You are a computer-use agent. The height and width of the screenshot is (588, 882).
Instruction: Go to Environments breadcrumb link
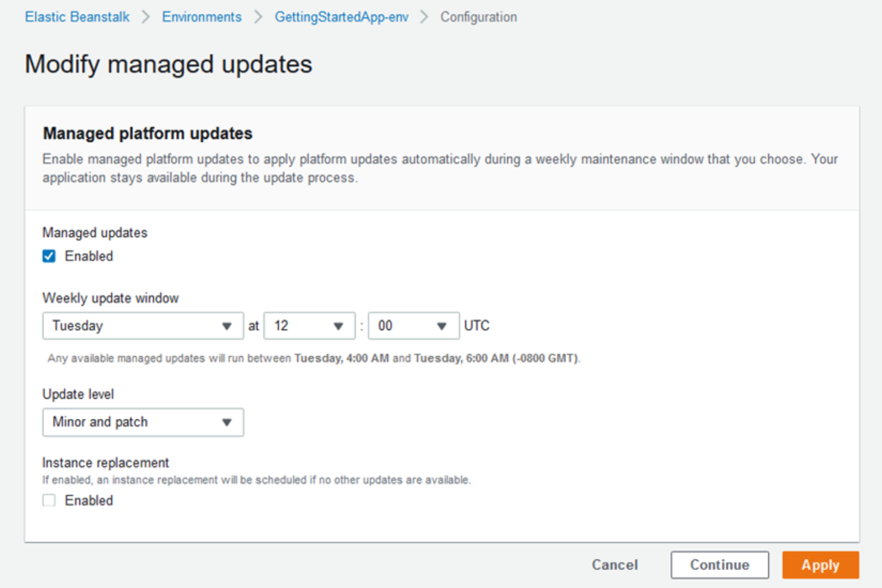[201, 17]
